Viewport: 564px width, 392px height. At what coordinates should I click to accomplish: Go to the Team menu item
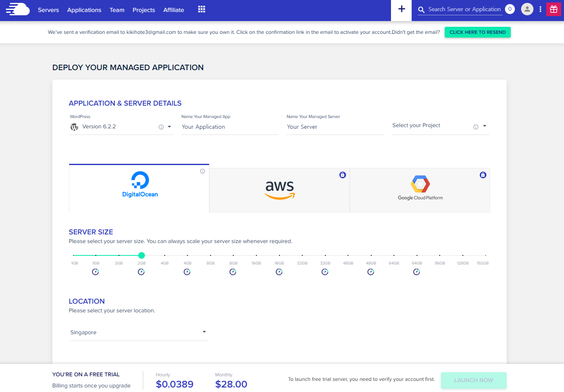click(x=117, y=10)
